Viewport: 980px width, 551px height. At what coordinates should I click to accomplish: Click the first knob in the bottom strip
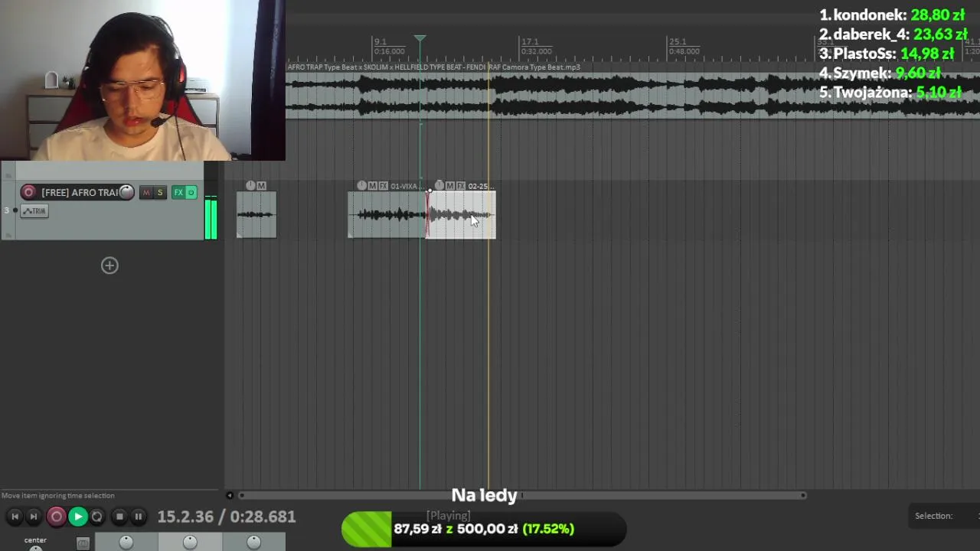click(126, 542)
